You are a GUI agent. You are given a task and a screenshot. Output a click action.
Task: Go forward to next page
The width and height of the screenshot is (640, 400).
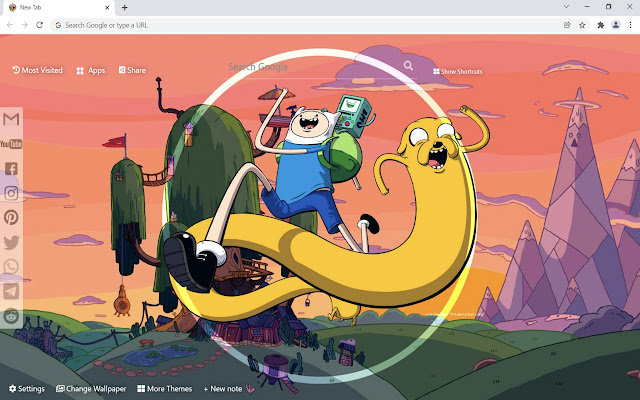point(24,25)
